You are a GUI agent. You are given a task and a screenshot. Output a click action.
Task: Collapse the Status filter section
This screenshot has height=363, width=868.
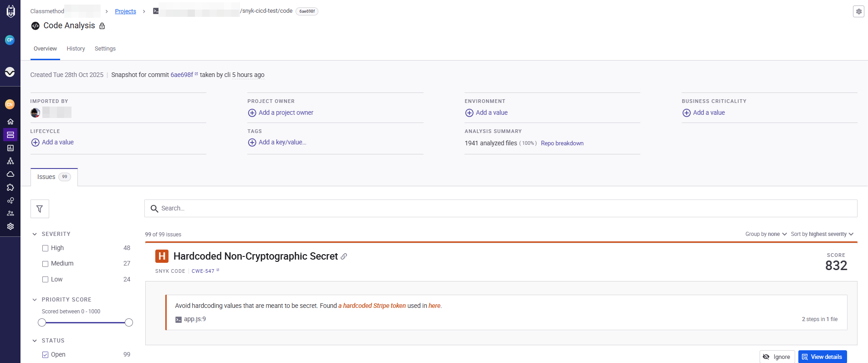[x=35, y=341]
